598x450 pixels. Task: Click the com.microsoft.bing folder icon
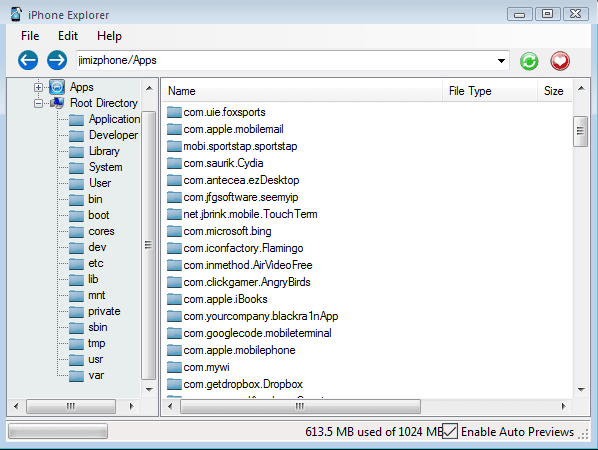pos(174,231)
